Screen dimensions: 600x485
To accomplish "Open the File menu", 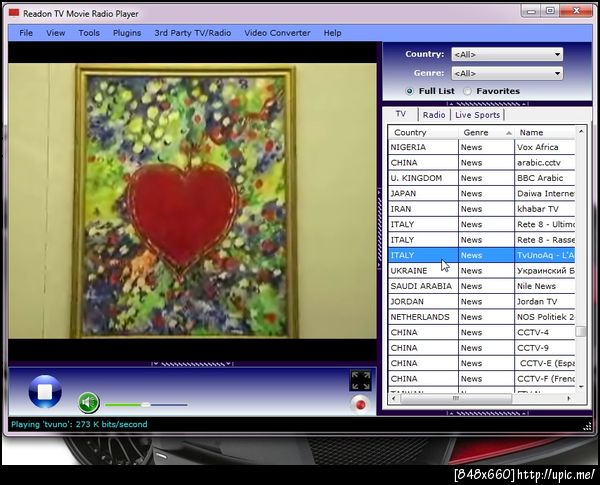I will 26,33.
